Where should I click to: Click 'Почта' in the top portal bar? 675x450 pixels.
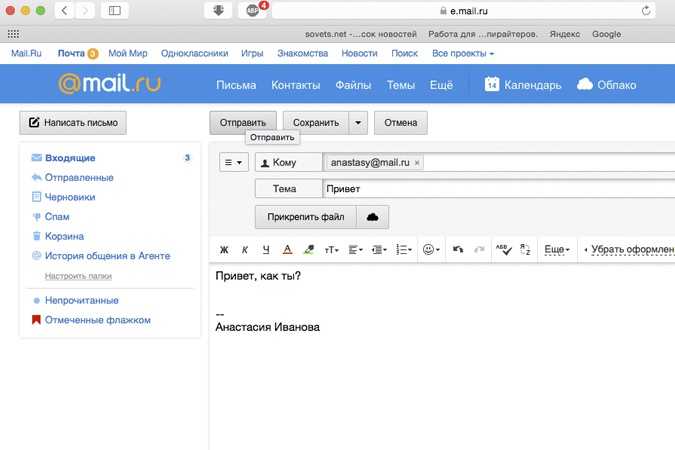click(71, 53)
